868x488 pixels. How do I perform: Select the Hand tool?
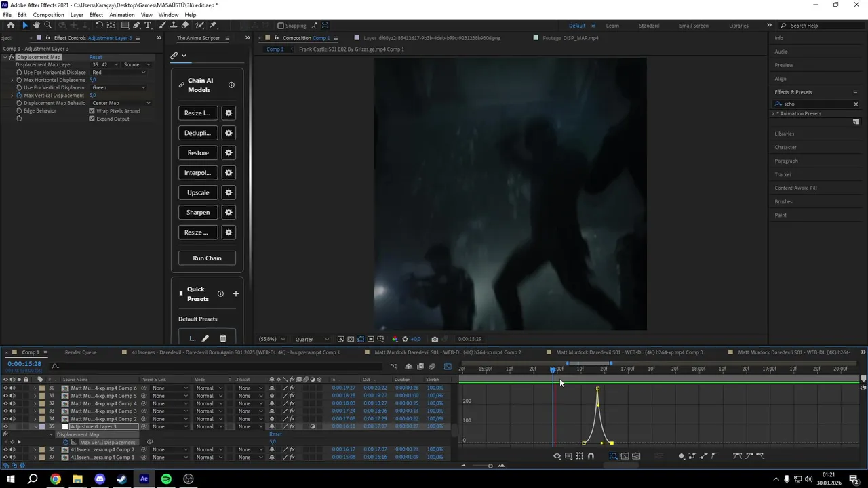tap(37, 26)
